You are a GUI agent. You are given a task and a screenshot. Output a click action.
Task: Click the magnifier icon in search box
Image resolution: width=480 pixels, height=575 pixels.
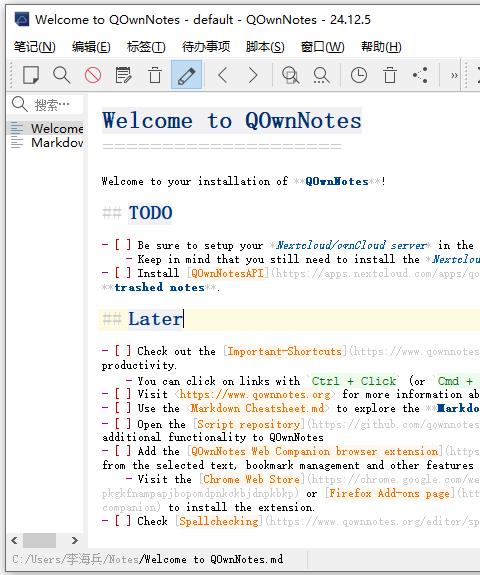pos(20,105)
